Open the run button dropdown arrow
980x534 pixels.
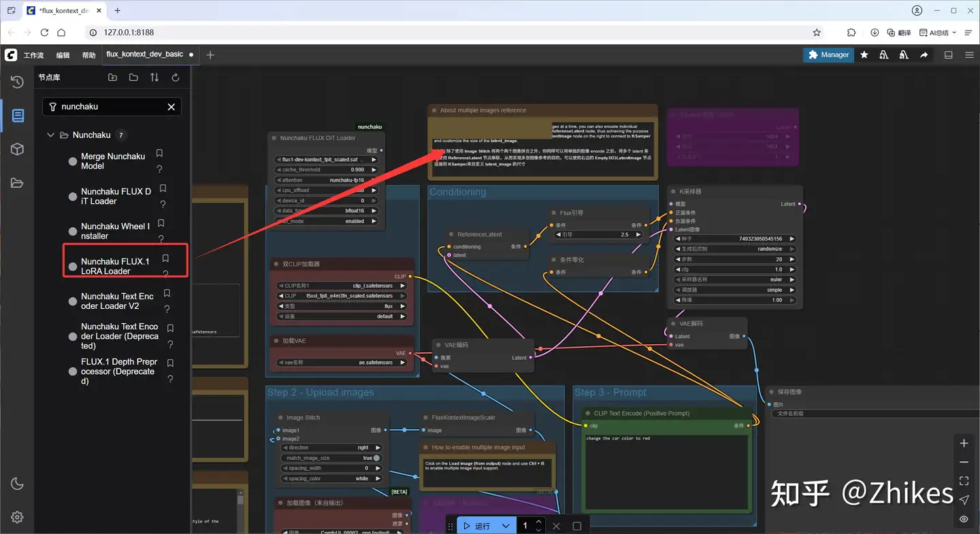[506, 526]
